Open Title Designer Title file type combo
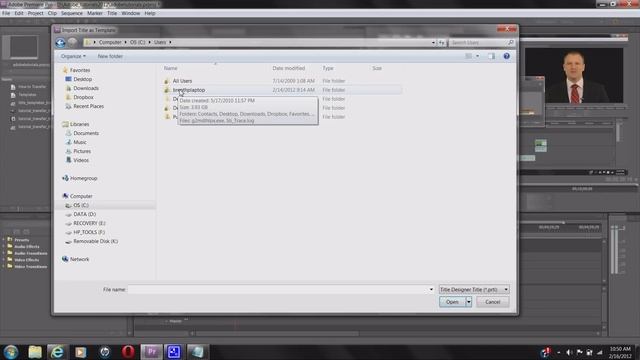Screen dimensions: 640x360 pyautogui.click(x=474, y=289)
